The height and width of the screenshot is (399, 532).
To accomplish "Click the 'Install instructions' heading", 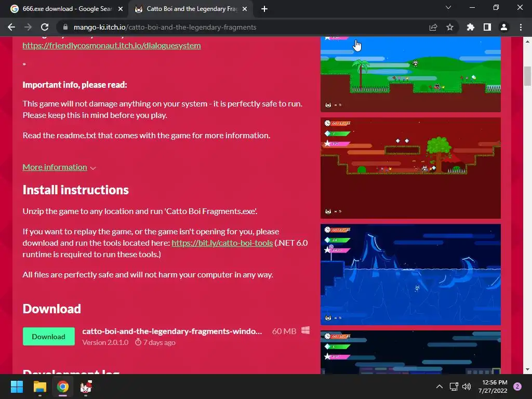I will (76, 190).
